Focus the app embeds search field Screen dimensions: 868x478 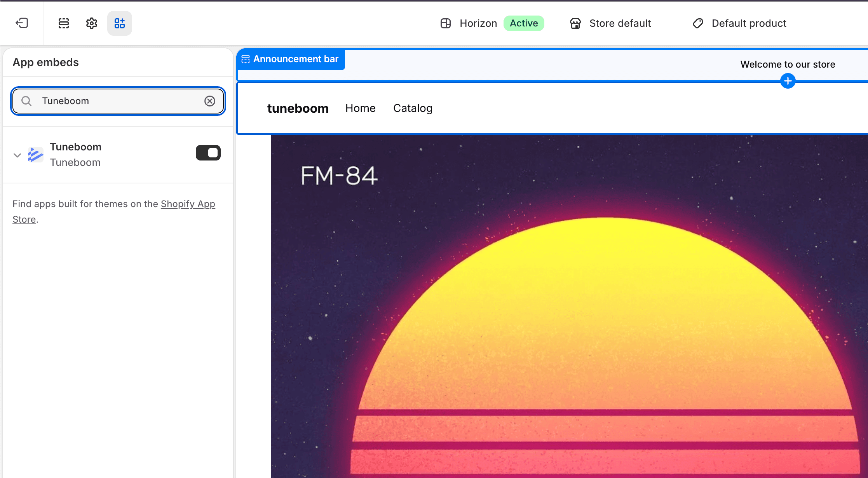pyautogui.click(x=118, y=101)
